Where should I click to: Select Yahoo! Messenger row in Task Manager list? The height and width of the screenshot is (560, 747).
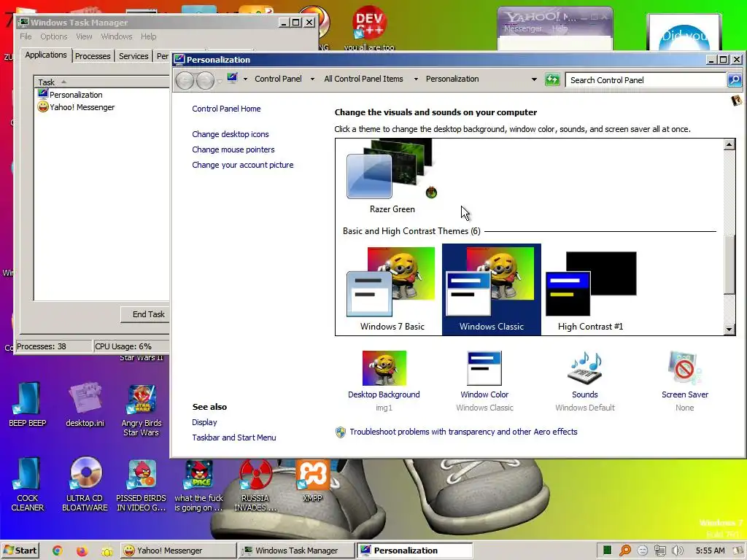[102, 107]
